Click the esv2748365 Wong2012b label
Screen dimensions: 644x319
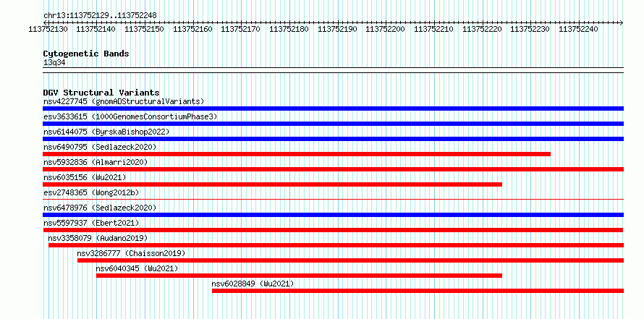click(x=91, y=192)
